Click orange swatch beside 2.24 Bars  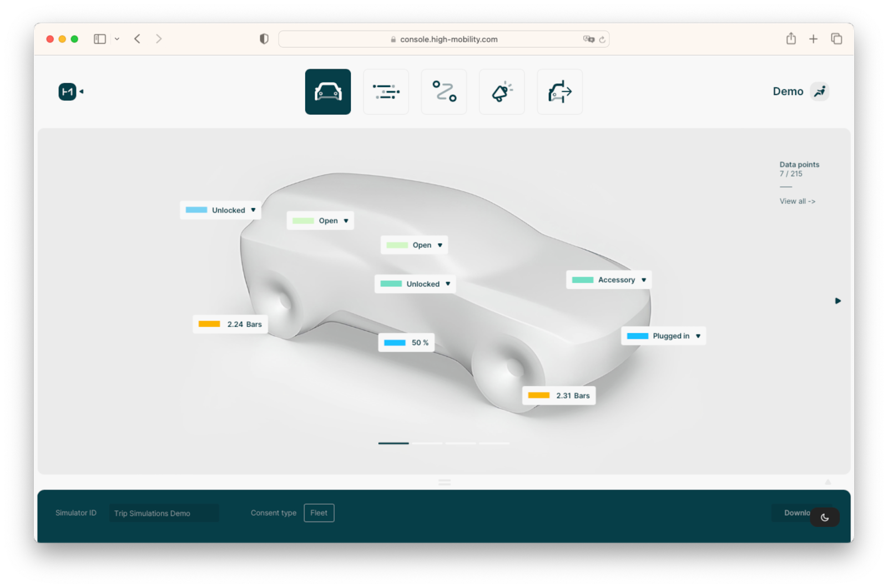point(209,324)
